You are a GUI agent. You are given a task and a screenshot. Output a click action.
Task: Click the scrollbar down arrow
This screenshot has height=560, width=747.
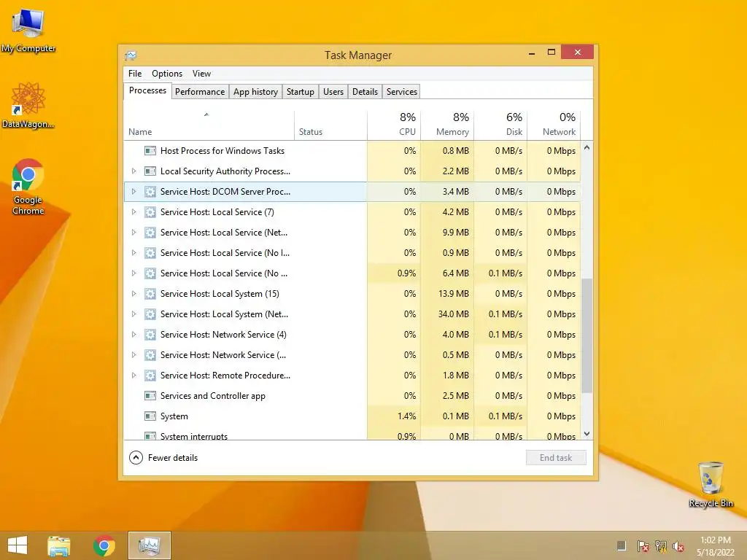(x=587, y=433)
